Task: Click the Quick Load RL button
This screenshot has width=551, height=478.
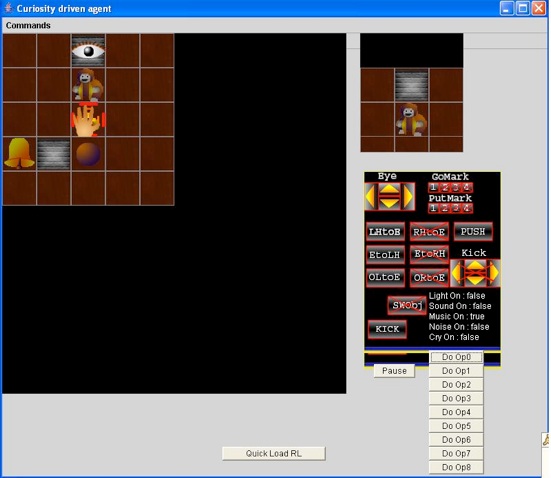Action: click(274, 453)
